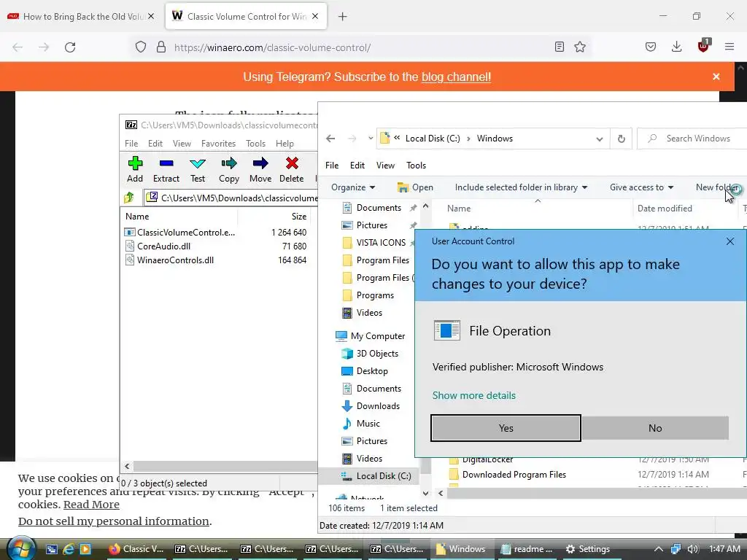Open 7-Zip Favorites menu
Image resolution: width=747 pixels, height=560 pixels.
click(x=218, y=144)
